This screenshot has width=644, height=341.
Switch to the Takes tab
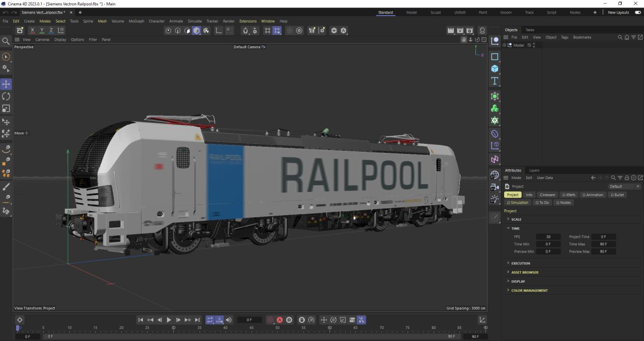click(x=530, y=30)
